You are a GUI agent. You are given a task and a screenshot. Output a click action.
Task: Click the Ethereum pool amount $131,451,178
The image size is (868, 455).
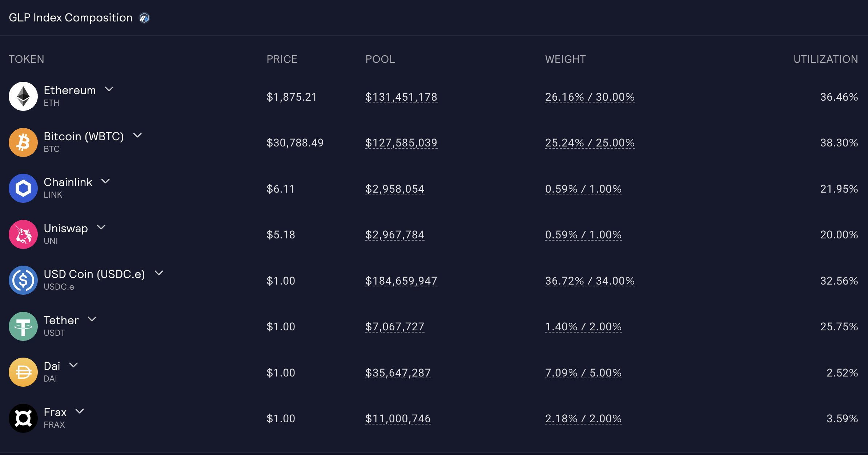point(401,97)
